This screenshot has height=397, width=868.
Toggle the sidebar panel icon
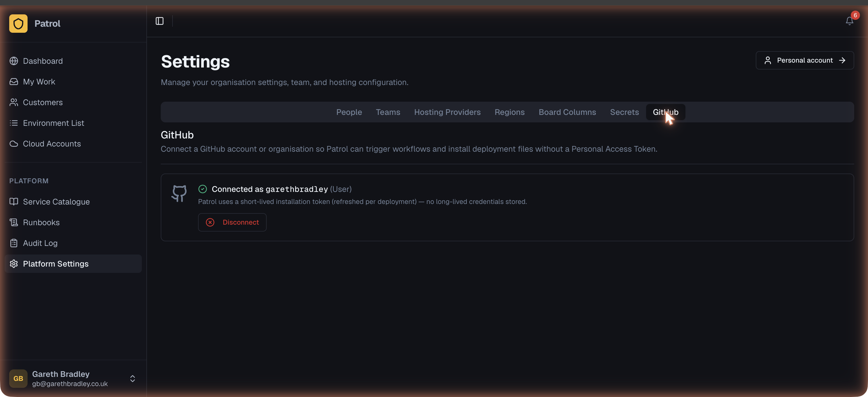coord(160,21)
